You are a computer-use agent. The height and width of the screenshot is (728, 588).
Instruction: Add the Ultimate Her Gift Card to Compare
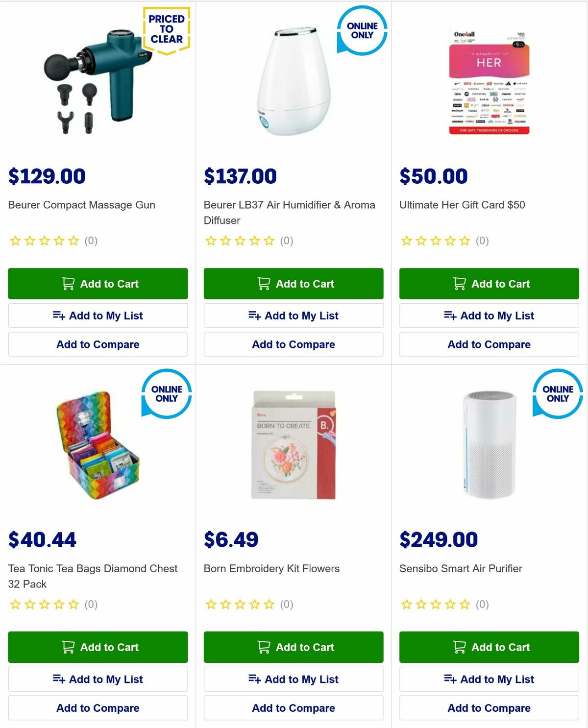tap(489, 344)
